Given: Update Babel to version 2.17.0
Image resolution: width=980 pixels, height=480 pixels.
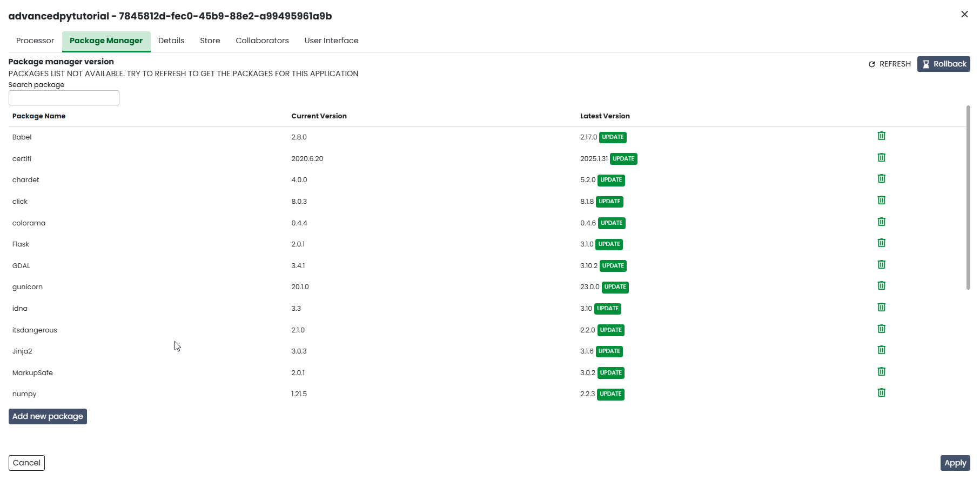Looking at the screenshot, I should 613,137.
